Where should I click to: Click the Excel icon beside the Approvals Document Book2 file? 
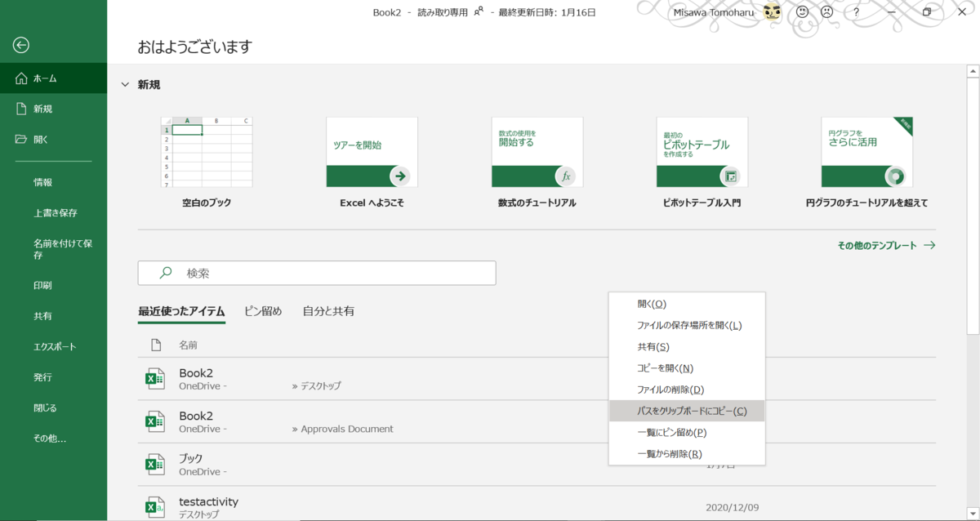coord(154,421)
